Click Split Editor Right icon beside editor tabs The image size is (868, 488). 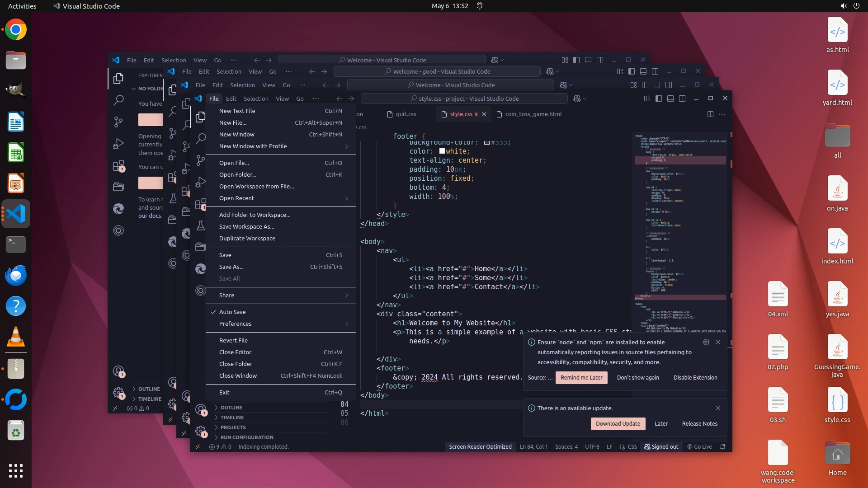[x=710, y=114]
